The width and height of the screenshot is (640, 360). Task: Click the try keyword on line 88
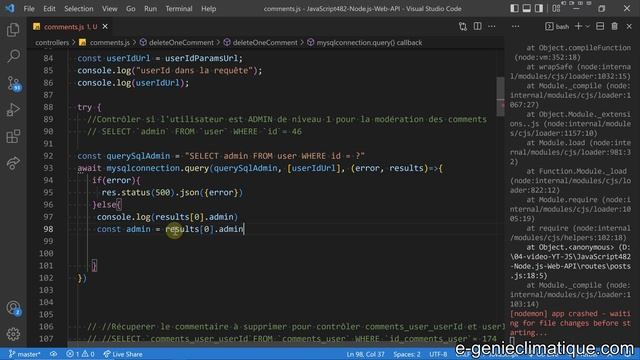click(84, 107)
